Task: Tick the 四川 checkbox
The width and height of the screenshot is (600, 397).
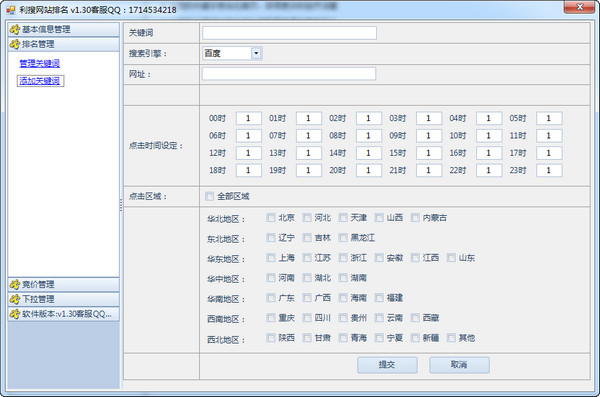Action: point(307,318)
